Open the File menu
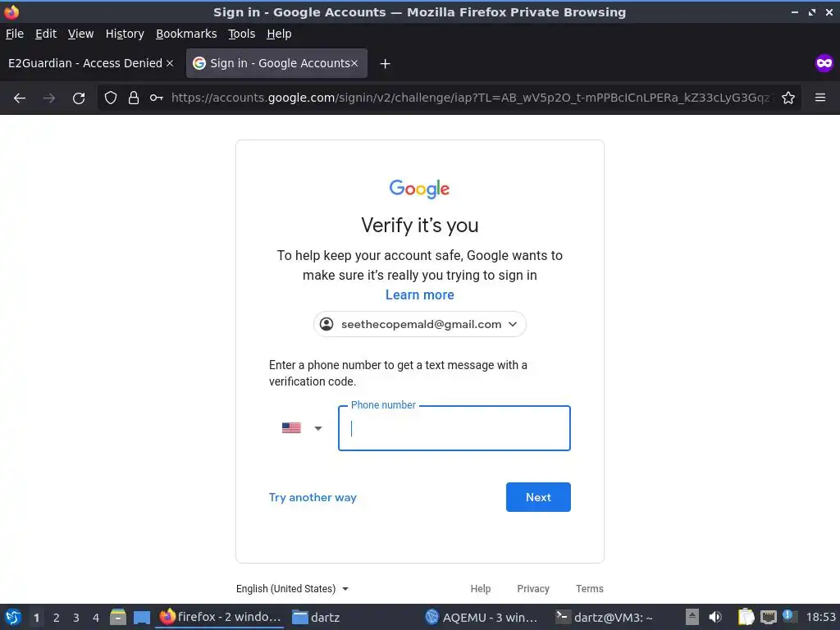 (x=15, y=34)
